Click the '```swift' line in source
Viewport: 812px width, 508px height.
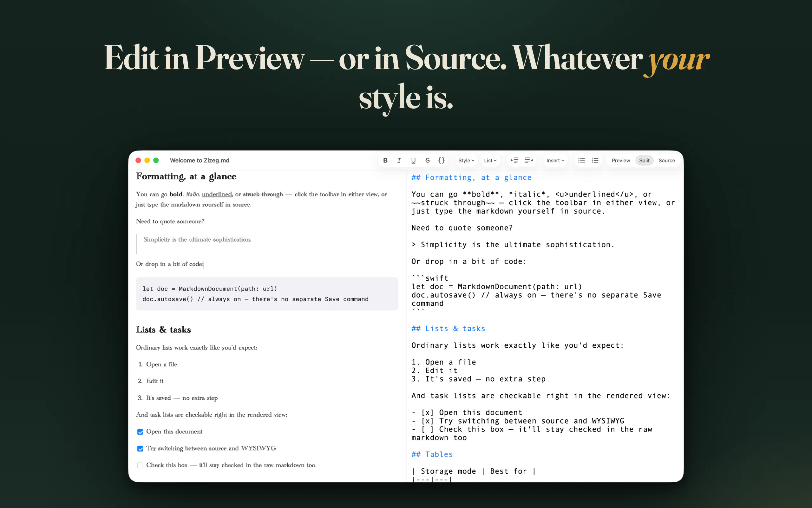coord(430,278)
